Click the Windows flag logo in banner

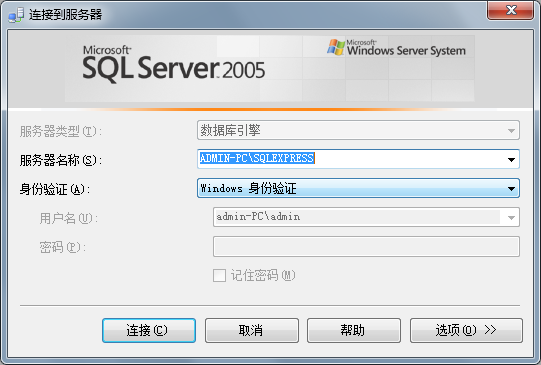tap(336, 47)
